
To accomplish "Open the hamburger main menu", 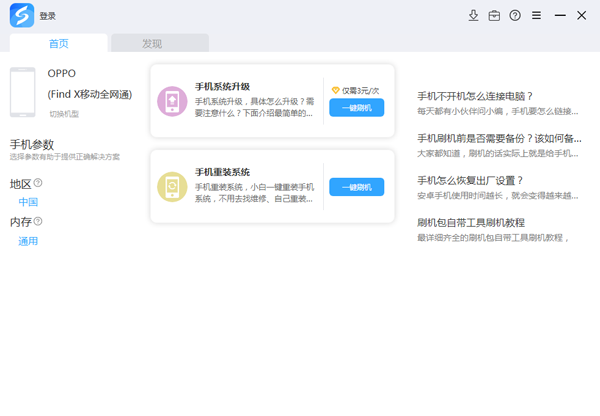I will click(x=537, y=16).
